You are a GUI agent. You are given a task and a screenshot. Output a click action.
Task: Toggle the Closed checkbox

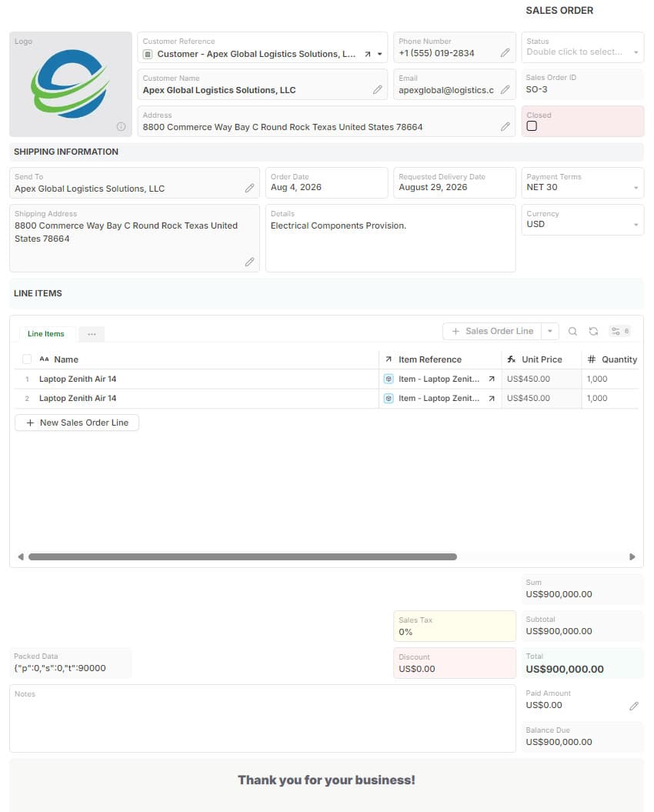coord(532,125)
